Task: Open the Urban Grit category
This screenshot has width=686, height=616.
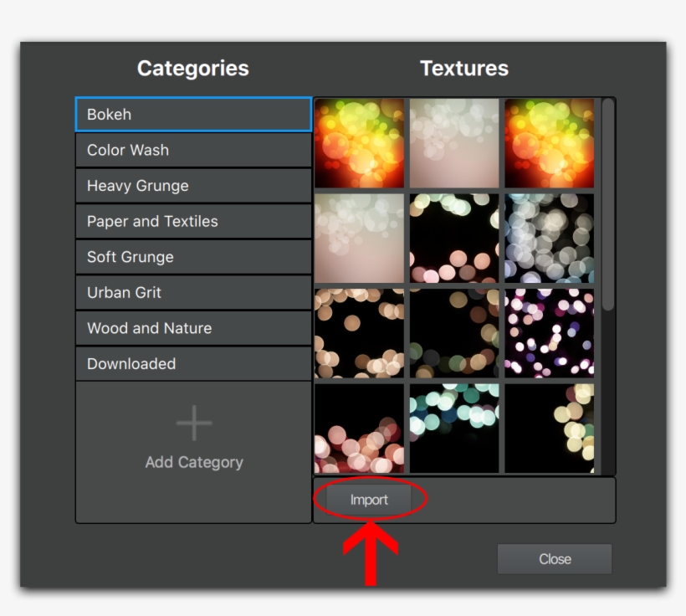Action: pyautogui.click(x=193, y=293)
